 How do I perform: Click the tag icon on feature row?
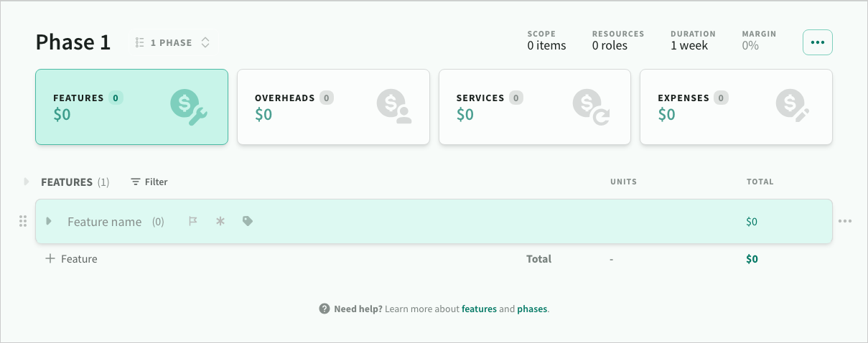click(x=248, y=222)
